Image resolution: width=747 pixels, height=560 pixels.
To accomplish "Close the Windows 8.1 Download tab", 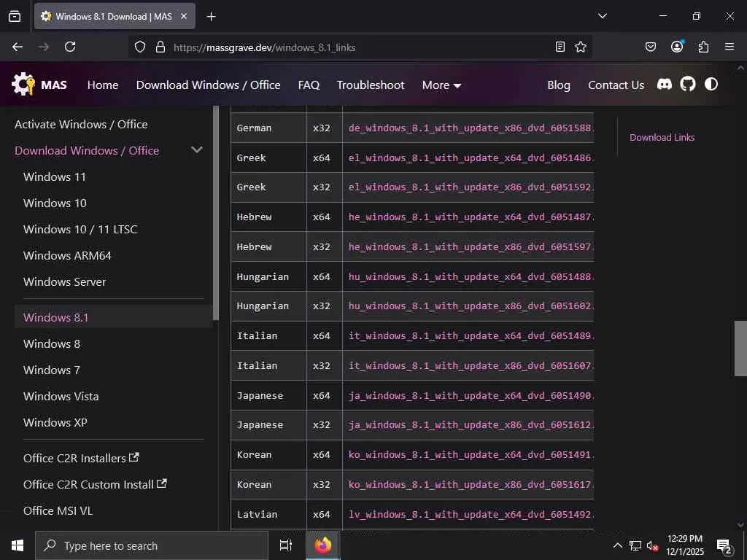I will [184, 16].
